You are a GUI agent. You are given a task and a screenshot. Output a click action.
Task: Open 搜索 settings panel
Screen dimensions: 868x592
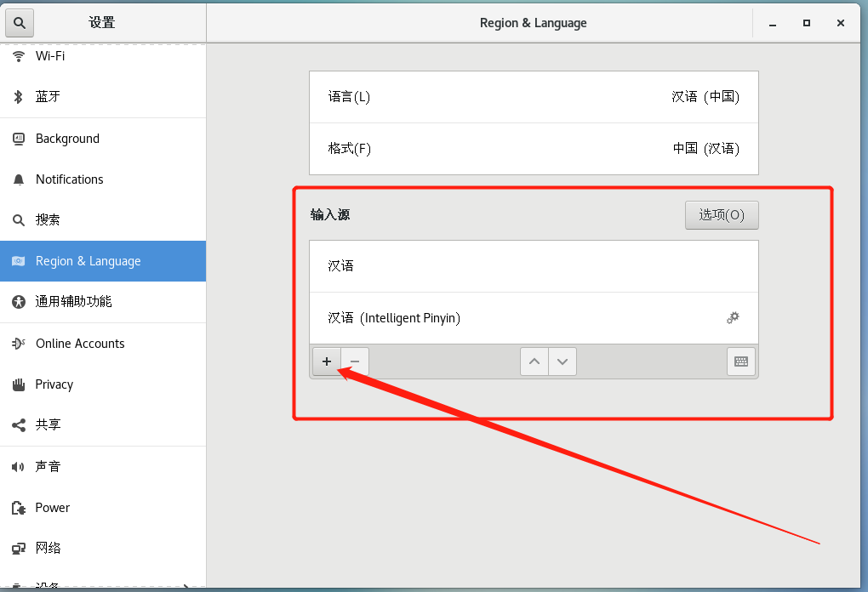[103, 220]
